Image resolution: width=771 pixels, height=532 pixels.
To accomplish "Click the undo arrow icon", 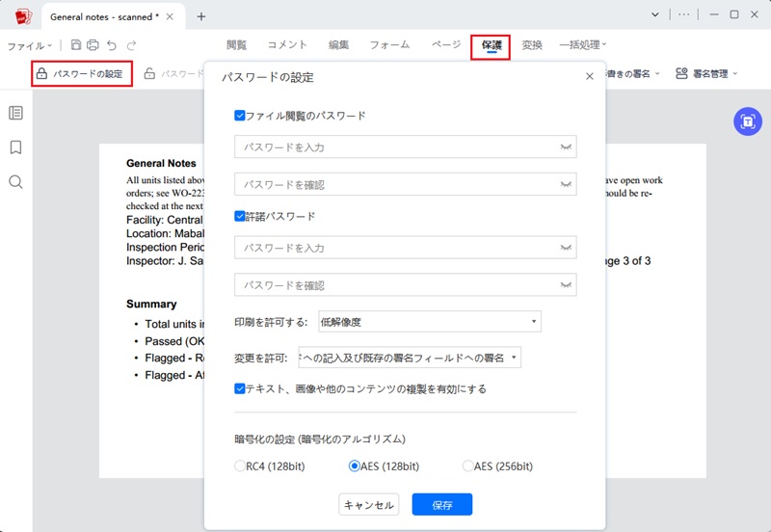I will point(112,45).
